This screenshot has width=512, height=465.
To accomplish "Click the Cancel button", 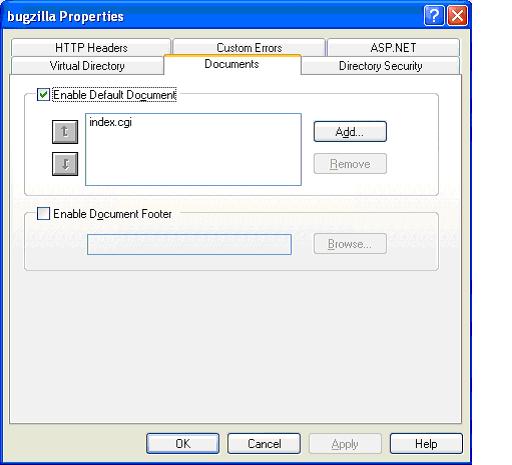I will tap(264, 444).
